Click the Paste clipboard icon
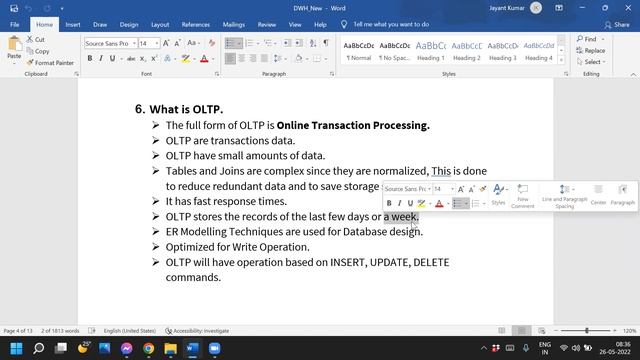 (14, 44)
